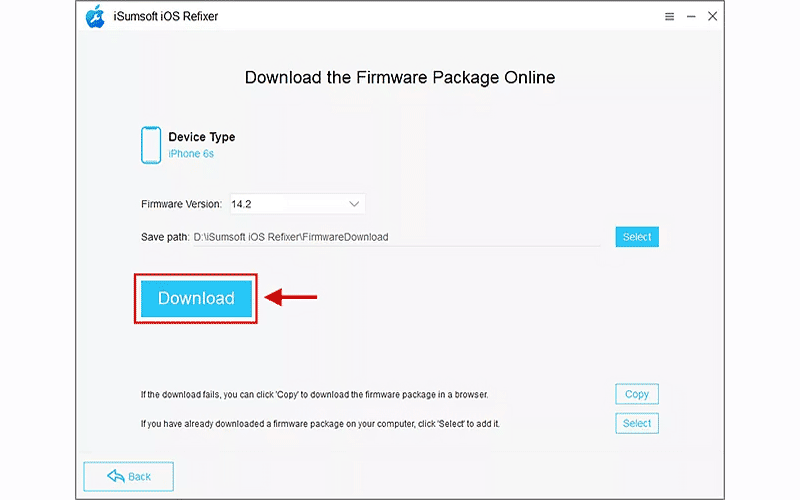Viewport: 800px width, 500px height.
Task: Click the 'If the download fails' hint
Action: click(314, 394)
